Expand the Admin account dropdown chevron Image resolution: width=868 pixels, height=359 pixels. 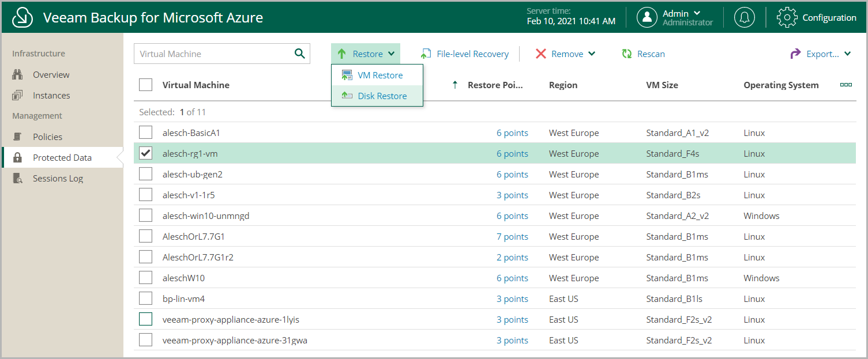pyautogui.click(x=697, y=13)
